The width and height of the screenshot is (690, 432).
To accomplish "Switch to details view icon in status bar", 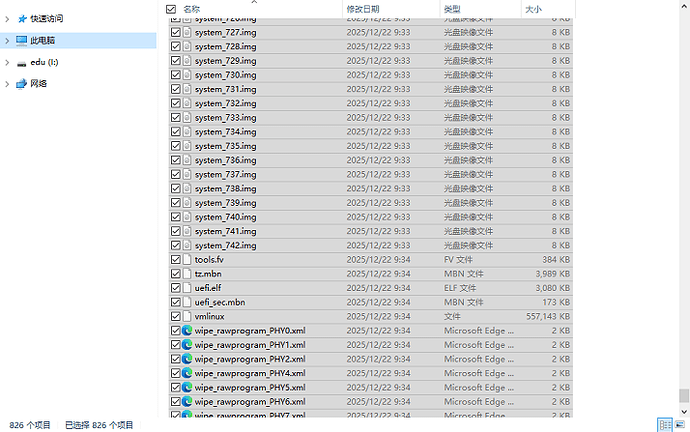I will click(665, 425).
